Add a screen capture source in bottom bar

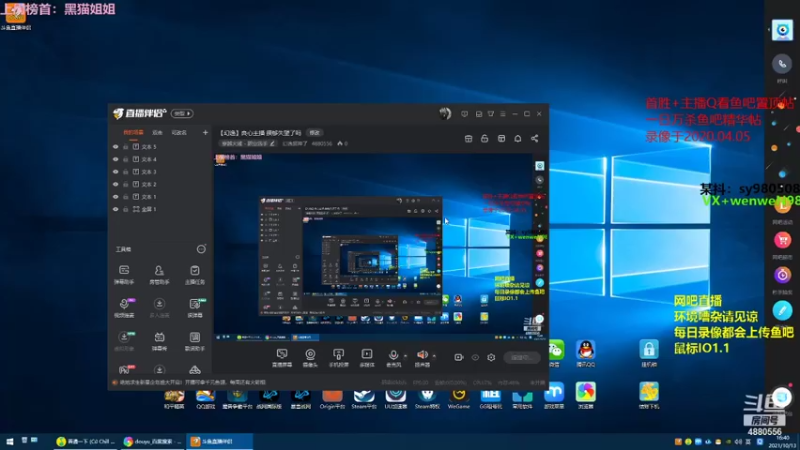282,358
